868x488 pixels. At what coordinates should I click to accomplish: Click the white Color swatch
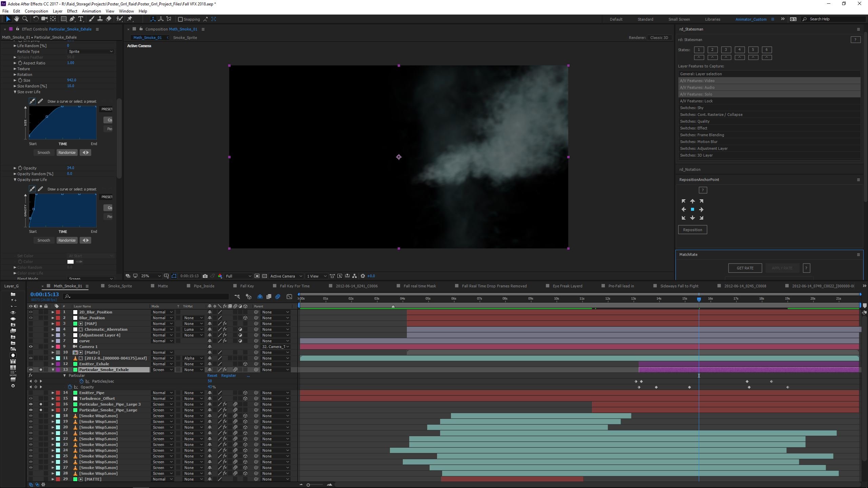coord(71,262)
